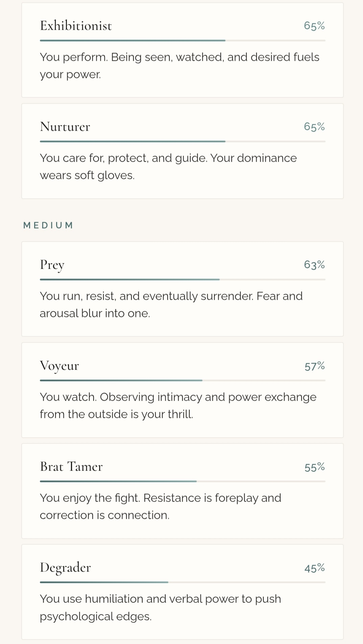This screenshot has height=644, width=363.
Task: Click the Prey progress bar
Action: coord(183,279)
